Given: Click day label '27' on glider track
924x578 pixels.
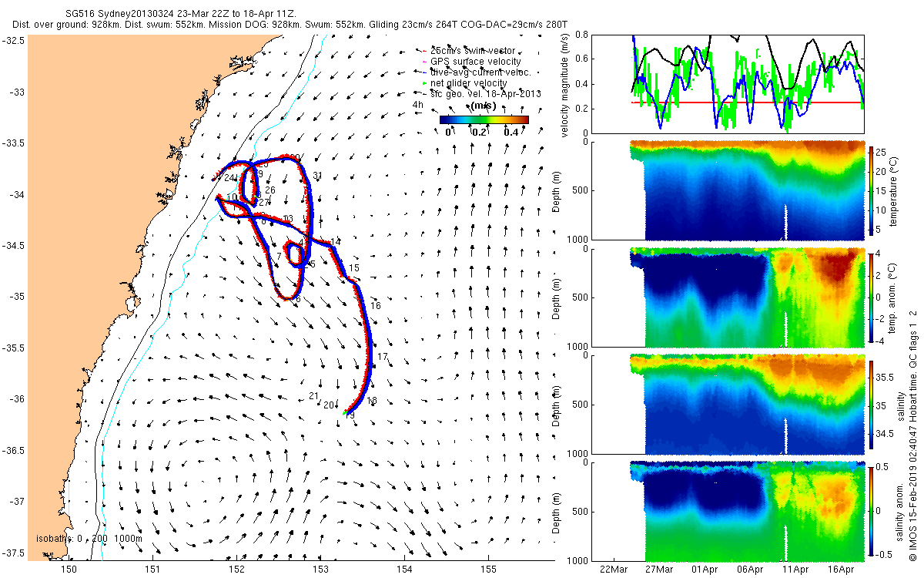Looking at the screenshot, I should point(264,203).
